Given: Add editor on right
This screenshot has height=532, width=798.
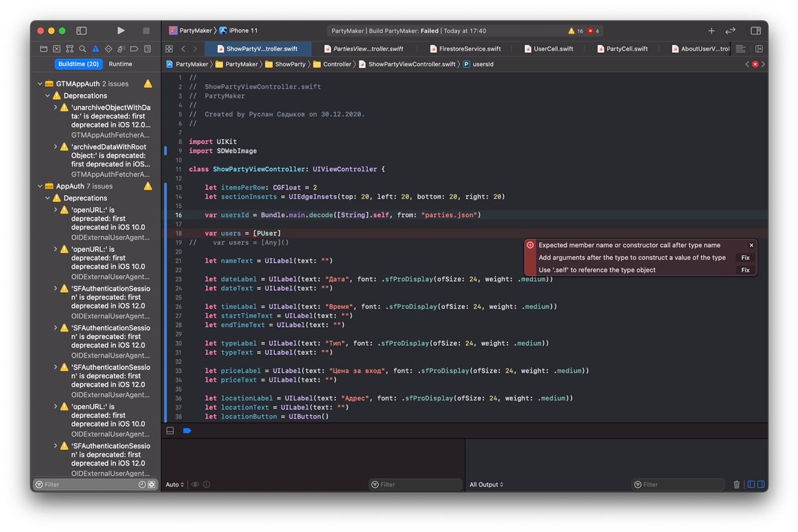Looking at the screenshot, I should coord(759,49).
